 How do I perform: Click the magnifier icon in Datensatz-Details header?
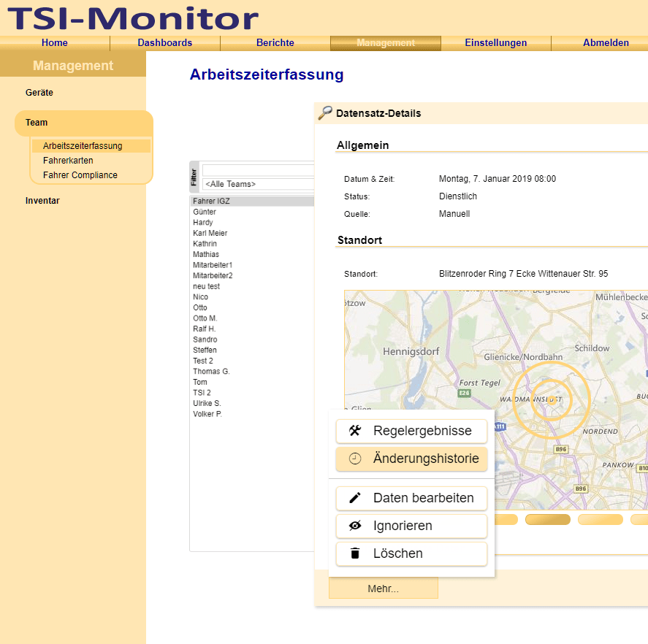[325, 112]
